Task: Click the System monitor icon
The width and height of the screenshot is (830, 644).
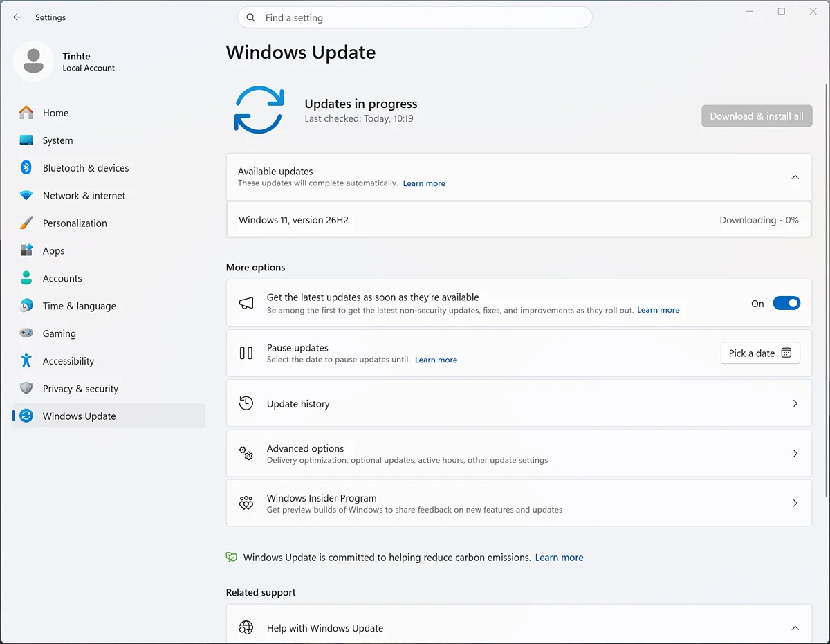Action: click(x=26, y=140)
